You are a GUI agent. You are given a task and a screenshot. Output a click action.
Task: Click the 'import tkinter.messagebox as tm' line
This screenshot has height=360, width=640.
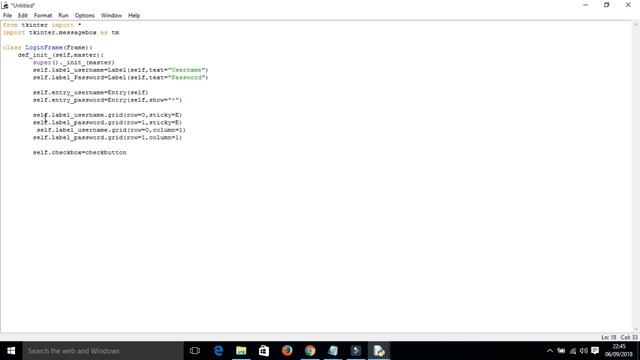point(61,32)
